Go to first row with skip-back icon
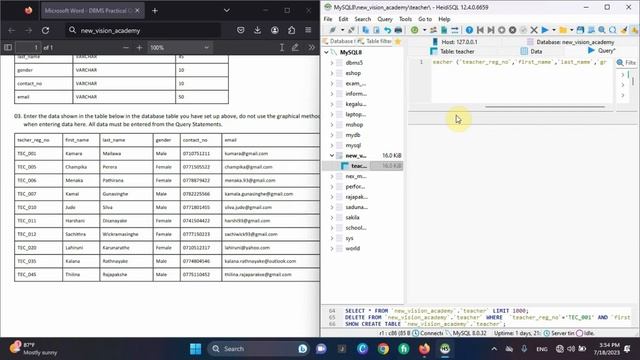Image resolution: width=640 pixels, height=360 pixels. [x=480, y=30]
